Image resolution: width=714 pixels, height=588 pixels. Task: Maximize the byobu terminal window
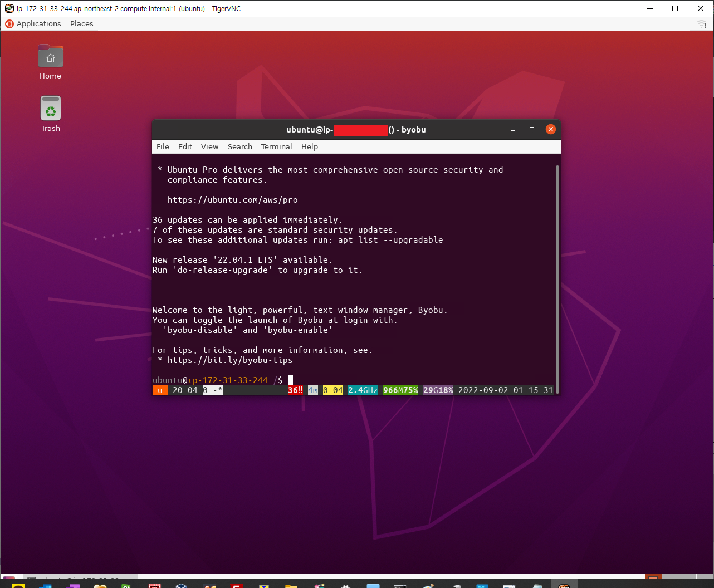tap(532, 129)
